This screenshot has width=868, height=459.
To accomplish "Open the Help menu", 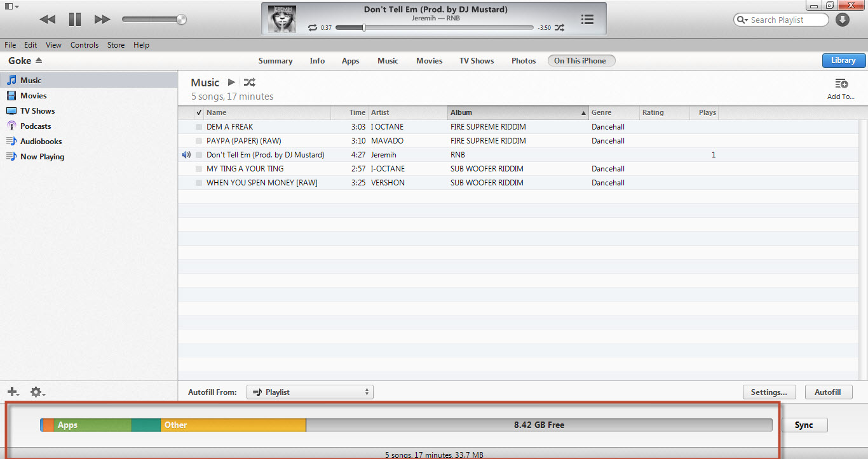I will [141, 45].
